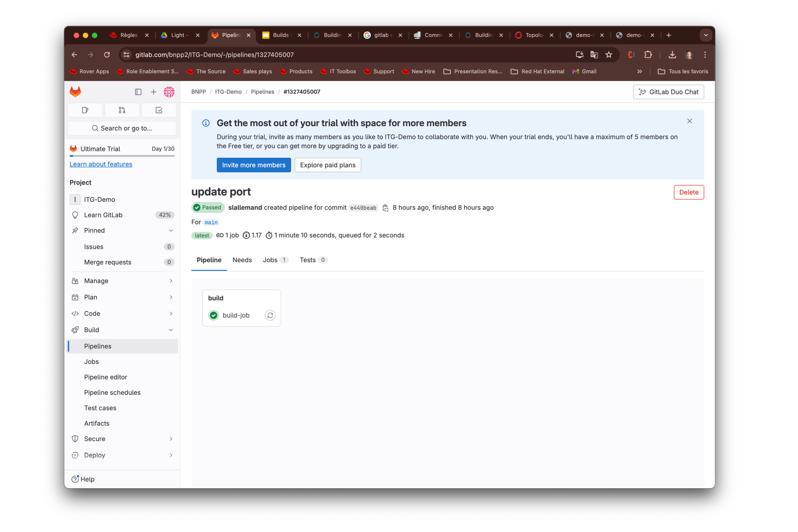Toggle the Needs tab view
798x532 pixels.
tap(242, 259)
